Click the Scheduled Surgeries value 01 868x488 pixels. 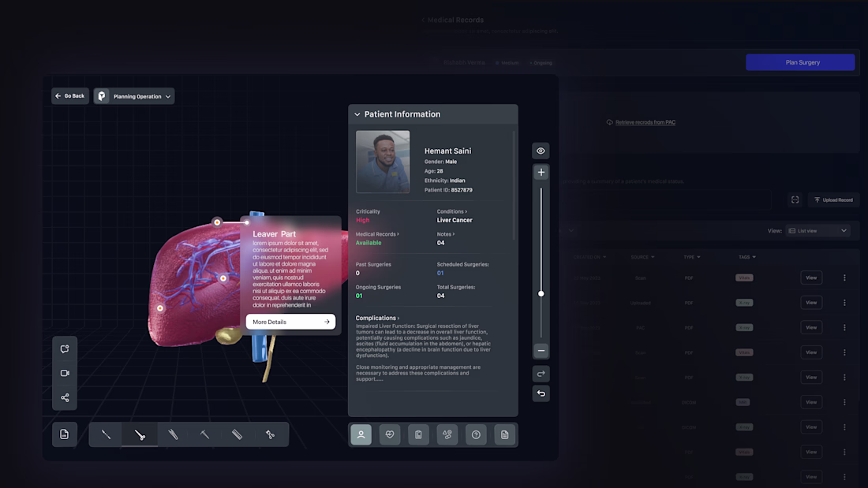(440, 274)
